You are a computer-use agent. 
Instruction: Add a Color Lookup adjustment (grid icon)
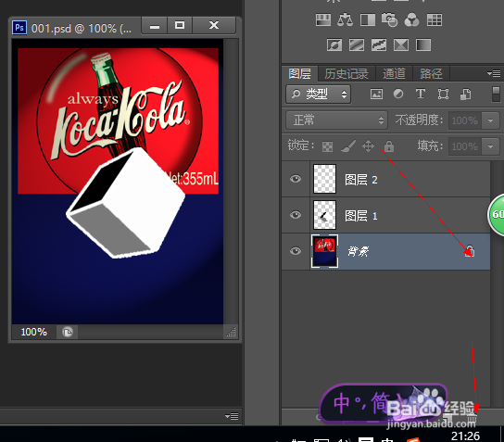[x=435, y=20]
